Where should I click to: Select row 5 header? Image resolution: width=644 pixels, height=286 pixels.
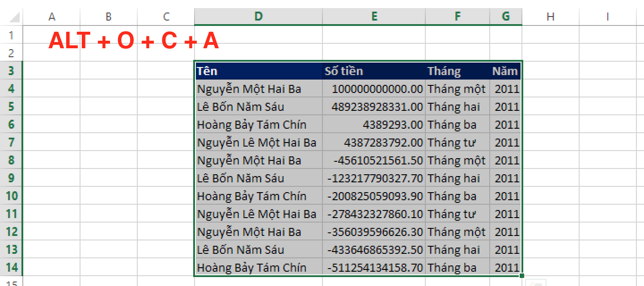[11, 106]
